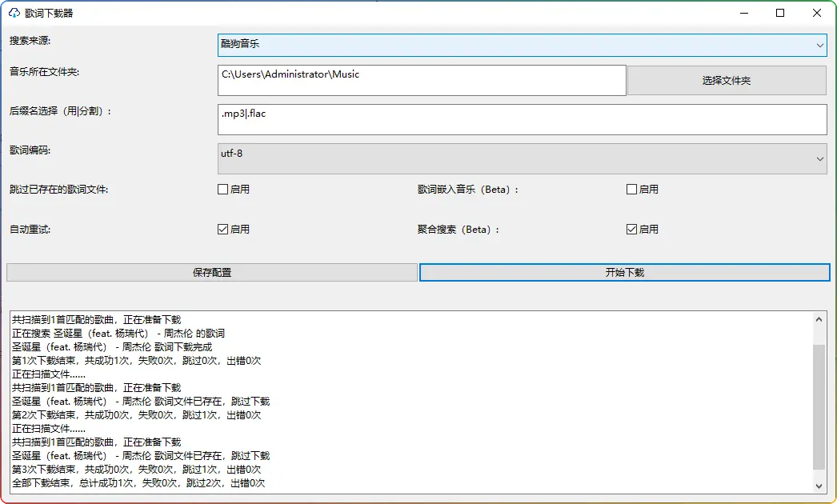
Task: Click the log panel scrollbar thumb
Action: pyautogui.click(x=819, y=406)
